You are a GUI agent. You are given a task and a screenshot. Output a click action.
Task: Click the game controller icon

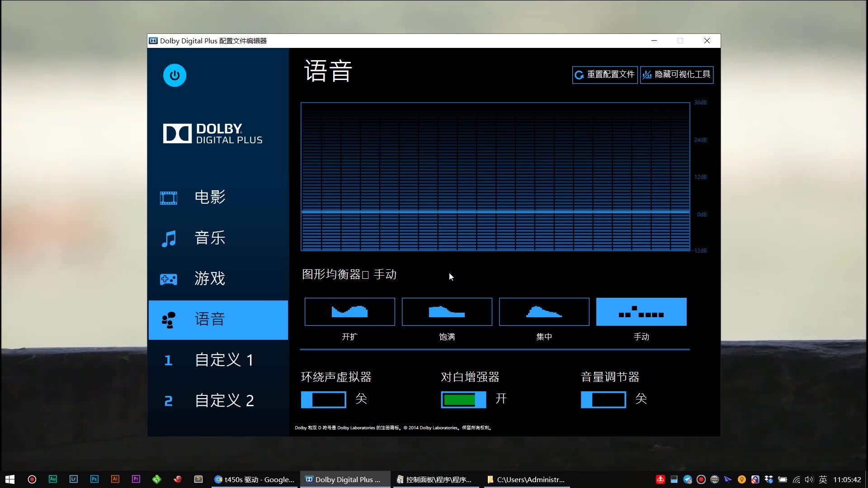pyautogui.click(x=169, y=279)
